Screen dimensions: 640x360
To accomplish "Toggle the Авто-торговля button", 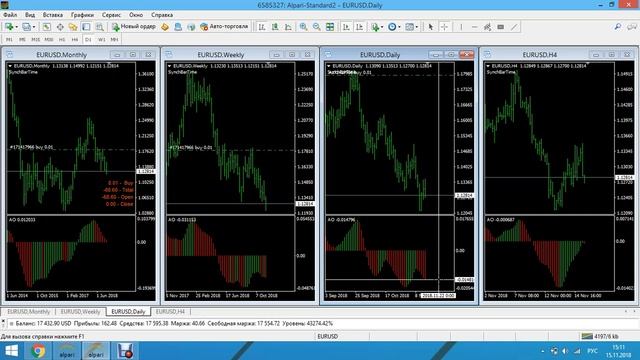I will pos(224,27).
